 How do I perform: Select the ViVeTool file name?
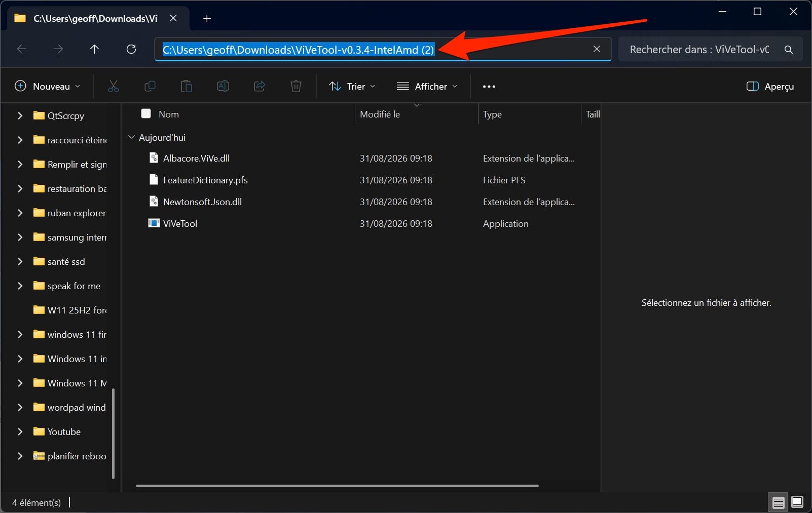(x=180, y=223)
